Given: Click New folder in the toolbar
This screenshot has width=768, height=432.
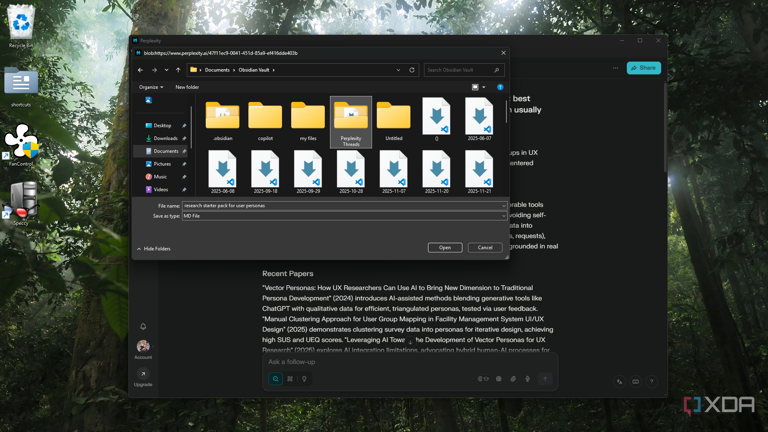Looking at the screenshot, I should tap(187, 87).
